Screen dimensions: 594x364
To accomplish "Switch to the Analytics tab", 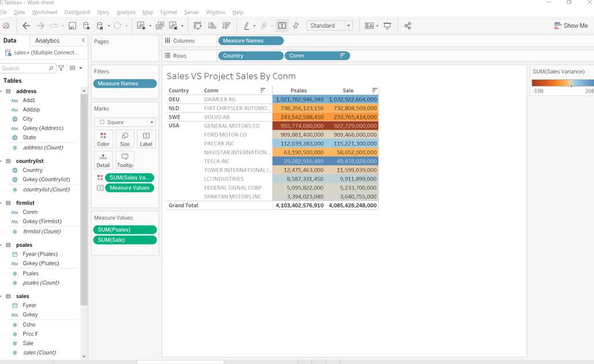I will click(47, 41).
